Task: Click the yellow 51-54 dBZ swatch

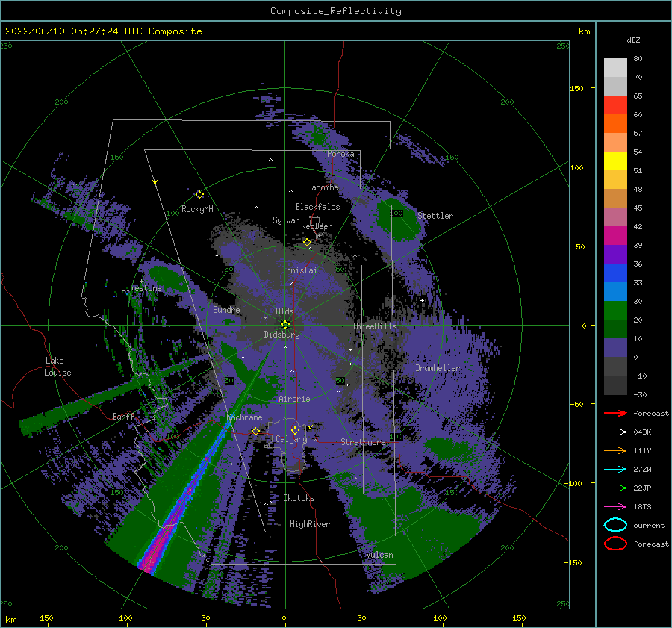Action: tap(615, 161)
